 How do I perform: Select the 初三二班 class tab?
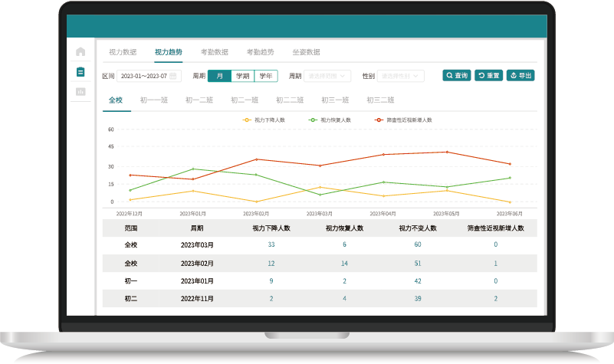point(380,100)
